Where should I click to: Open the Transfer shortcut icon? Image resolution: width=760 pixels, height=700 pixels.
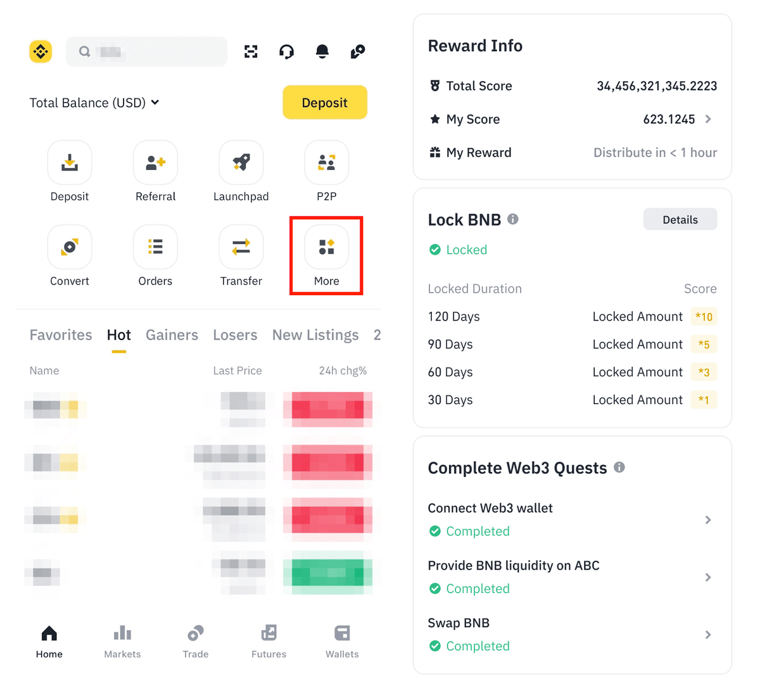coord(241,247)
